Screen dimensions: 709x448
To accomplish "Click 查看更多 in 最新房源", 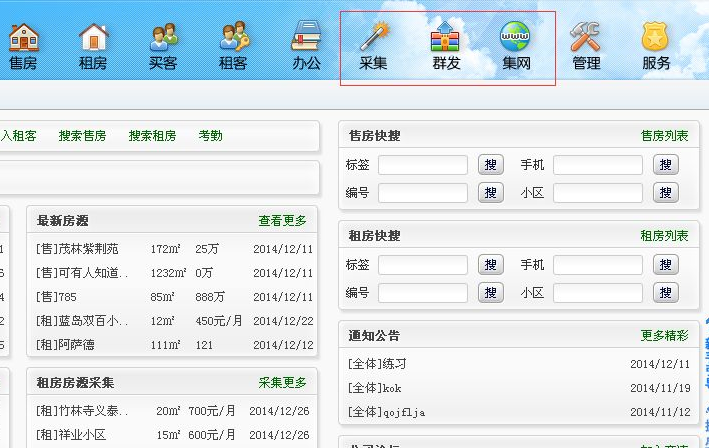I will [282, 221].
